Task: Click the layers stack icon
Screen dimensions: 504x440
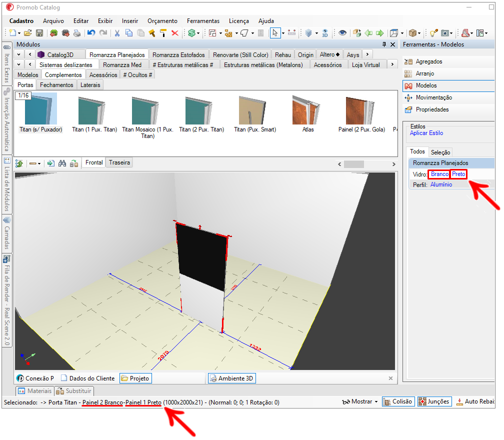Action: pos(308,33)
